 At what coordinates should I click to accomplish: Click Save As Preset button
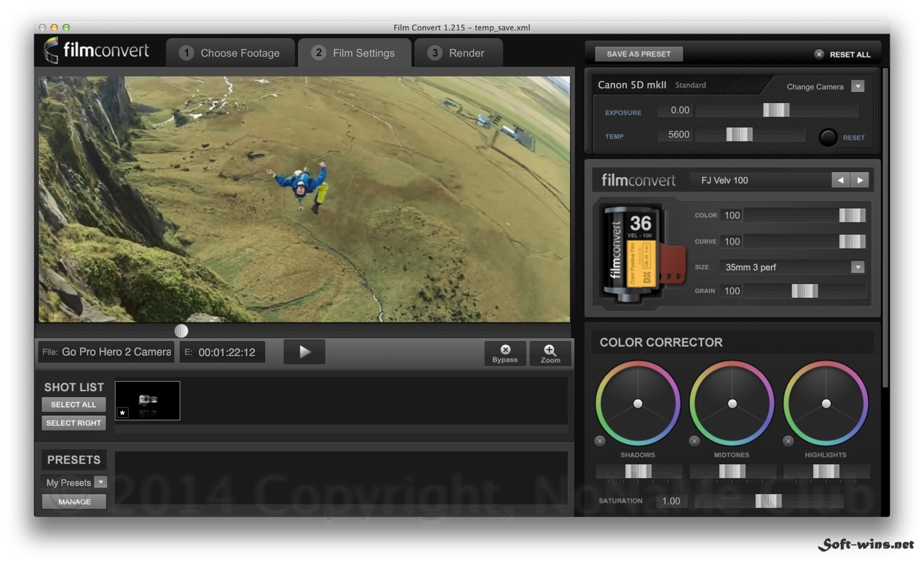pos(638,54)
